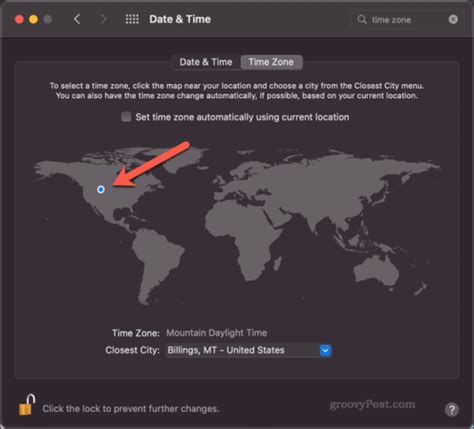This screenshot has width=474, height=429.
Task: Click Africa on the world map
Action: click(x=248, y=235)
